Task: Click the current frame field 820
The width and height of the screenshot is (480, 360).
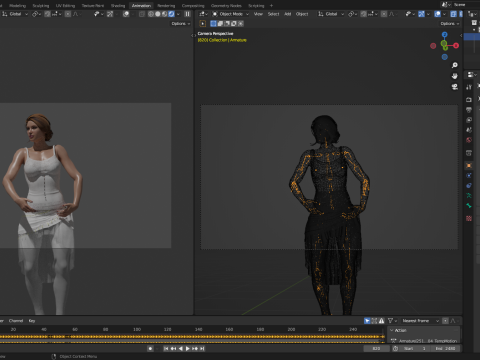Action: pyautogui.click(x=376, y=348)
